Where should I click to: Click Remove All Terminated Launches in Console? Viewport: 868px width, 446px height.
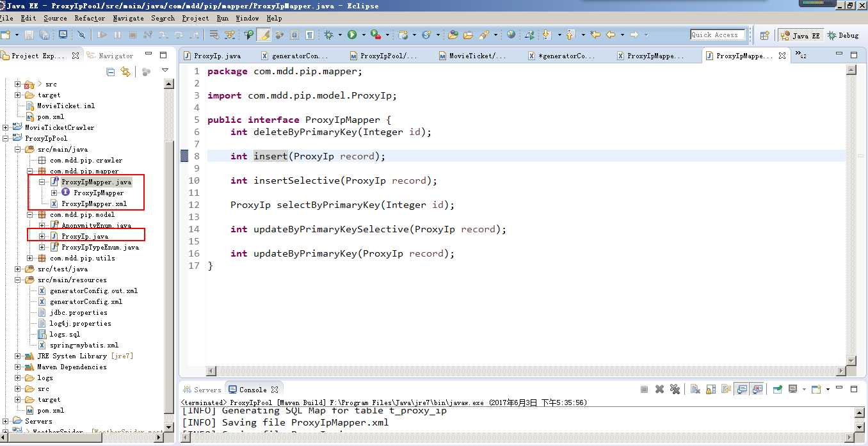tap(675, 389)
